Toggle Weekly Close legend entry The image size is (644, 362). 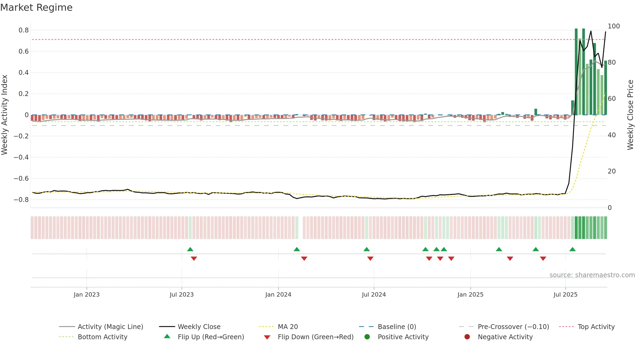coord(190,327)
